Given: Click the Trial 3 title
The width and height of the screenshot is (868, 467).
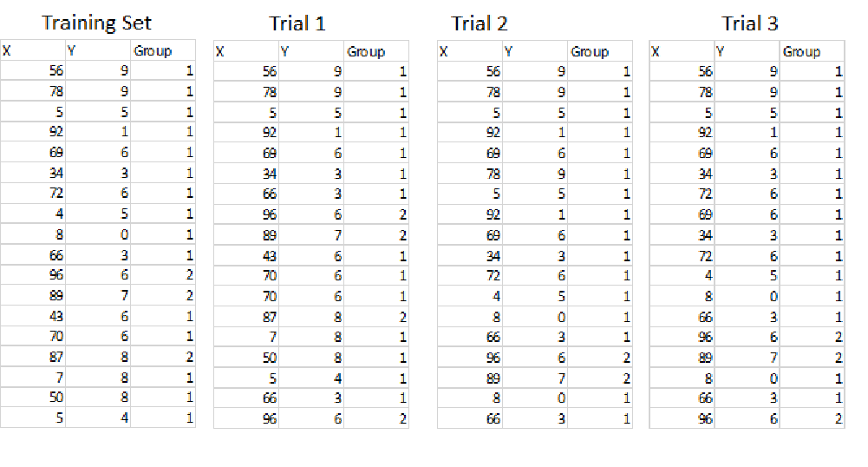Looking at the screenshot, I should [x=749, y=23].
